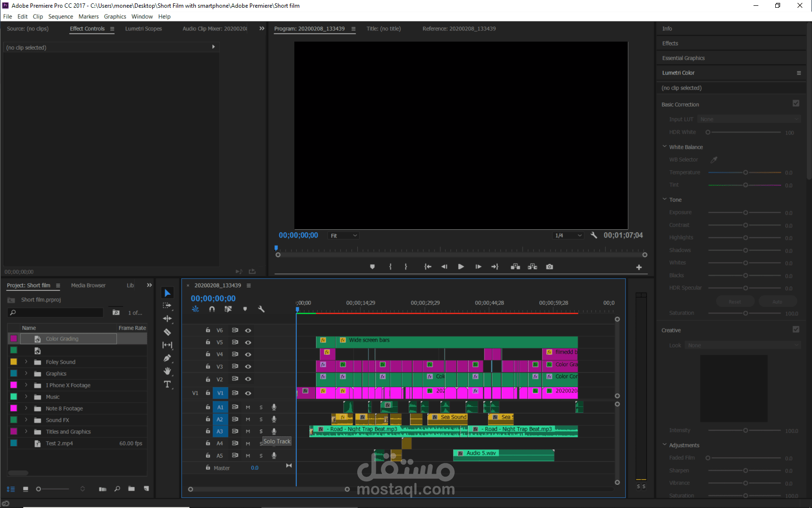Open Lumetri Color panel menu
Screen dimensions: 812x508
pyautogui.click(x=799, y=73)
